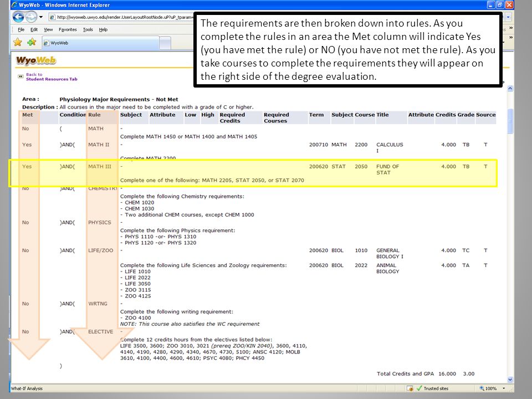Image resolution: width=532 pixels, height=399 pixels.
Task: Click the PHYSICS rule cell
Action: (x=99, y=223)
